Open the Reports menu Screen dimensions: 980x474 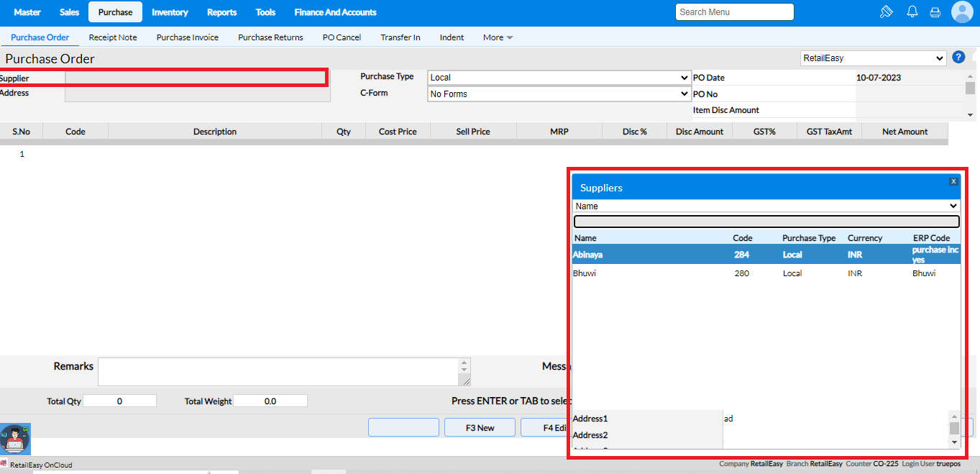222,12
